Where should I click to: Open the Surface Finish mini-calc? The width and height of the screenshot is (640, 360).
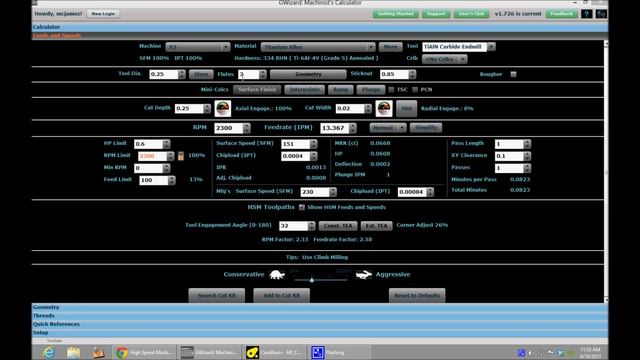(257, 89)
